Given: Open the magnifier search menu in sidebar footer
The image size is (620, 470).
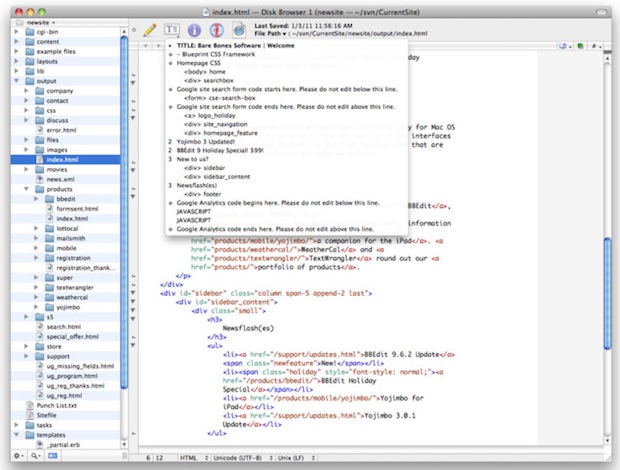Looking at the screenshot, I should point(36,456).
